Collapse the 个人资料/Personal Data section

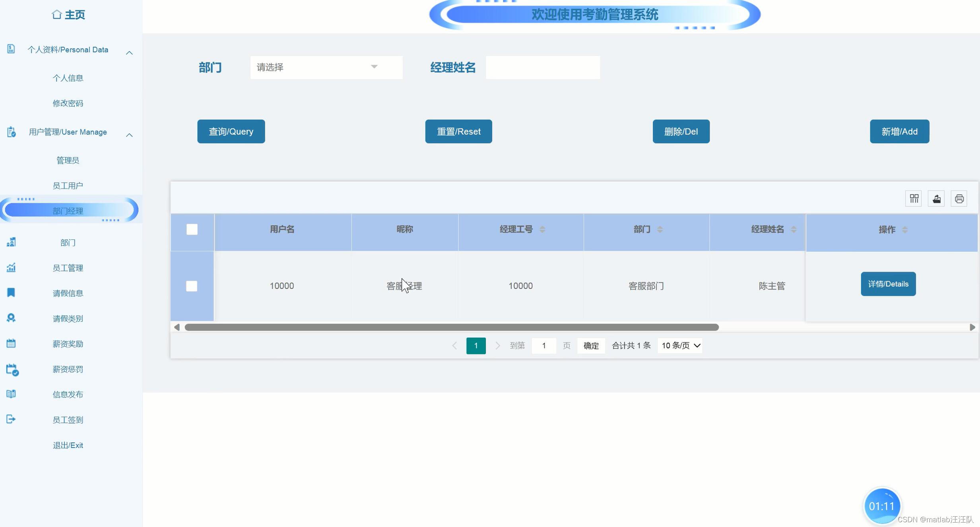point(129,53)
